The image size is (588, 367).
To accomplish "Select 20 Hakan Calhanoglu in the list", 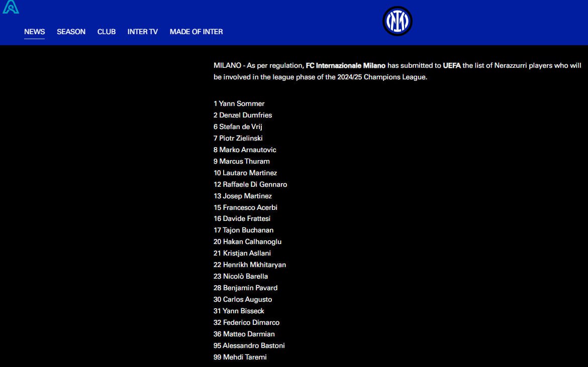I will tap(247, 241).
